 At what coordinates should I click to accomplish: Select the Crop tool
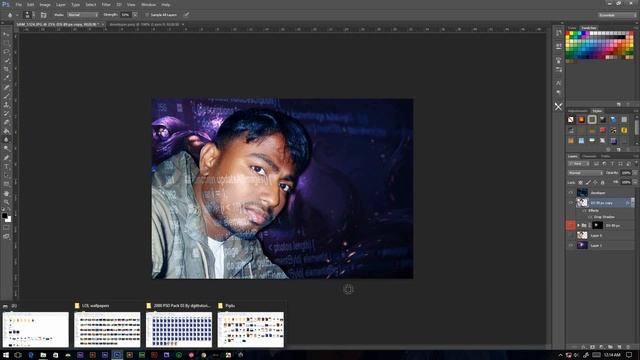coord(7,69)
